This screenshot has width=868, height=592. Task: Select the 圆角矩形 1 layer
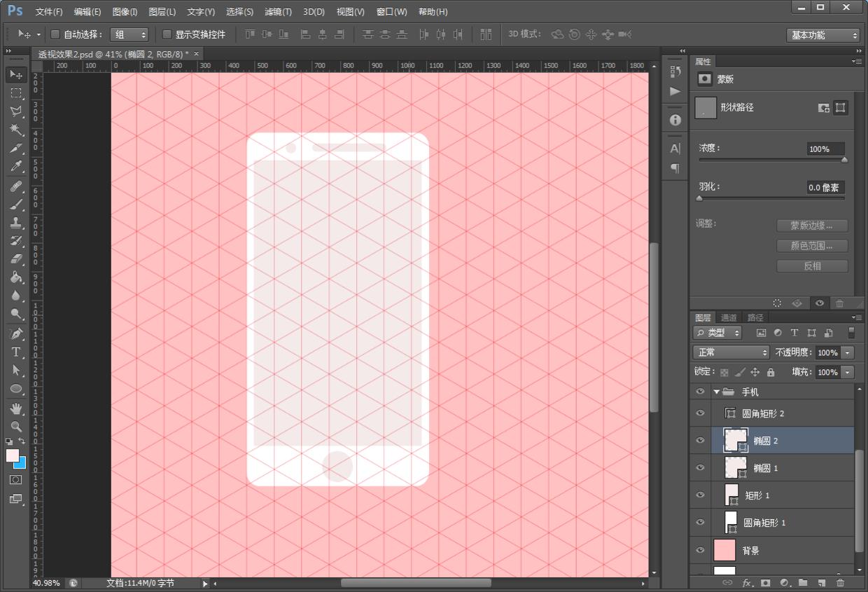764,523
